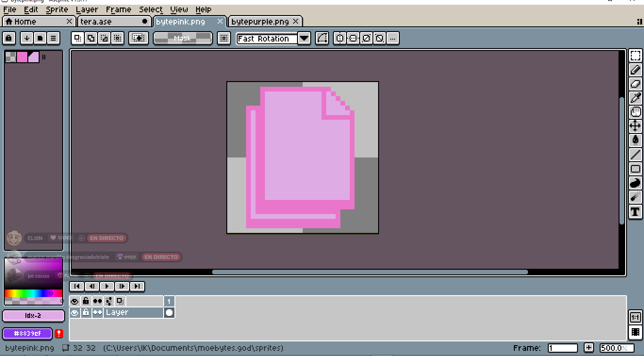This screenshot has width=644, height=356.
Task: Click the Idx-2 foreground color button
Action: [33, 315]
